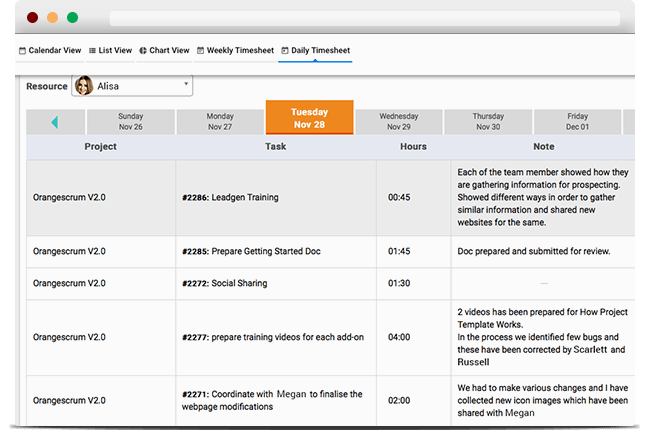Click the Daily Timesheet calendar icon

[285, 50]
